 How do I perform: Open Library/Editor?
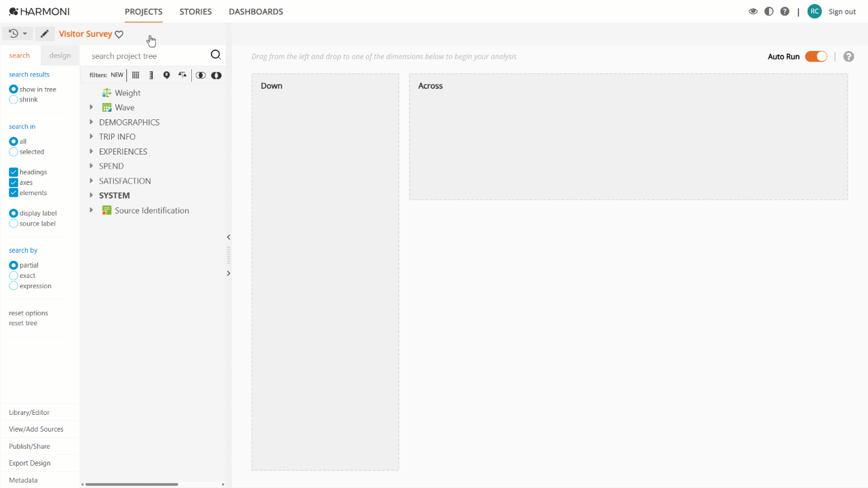29,412
